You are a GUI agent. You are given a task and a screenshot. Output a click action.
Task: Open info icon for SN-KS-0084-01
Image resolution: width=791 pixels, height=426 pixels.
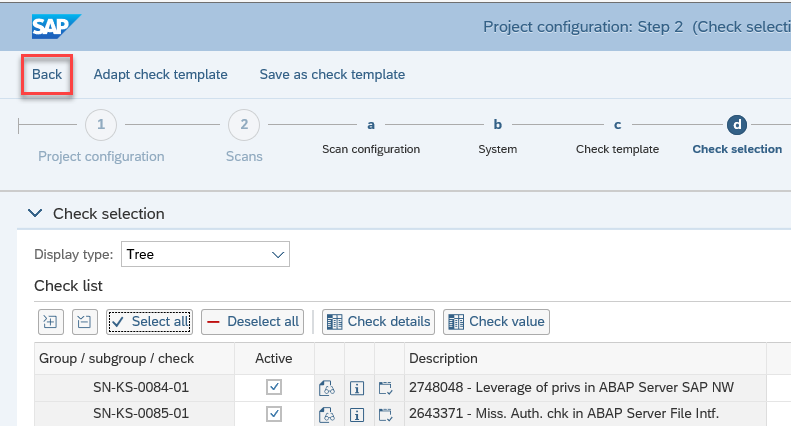(x=358, y=387)
